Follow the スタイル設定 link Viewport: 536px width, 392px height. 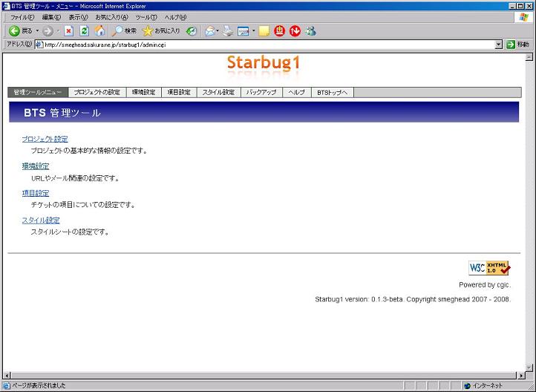41,220
